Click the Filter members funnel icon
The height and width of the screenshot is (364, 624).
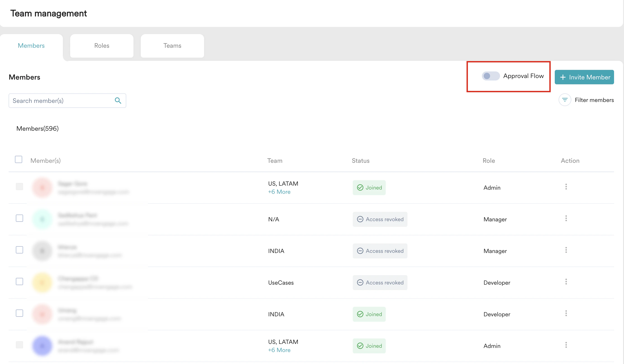pos(565,100)
